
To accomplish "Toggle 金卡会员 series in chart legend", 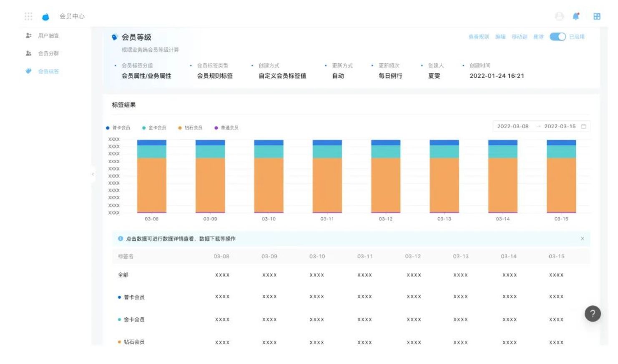I will (x=154, y=128).
